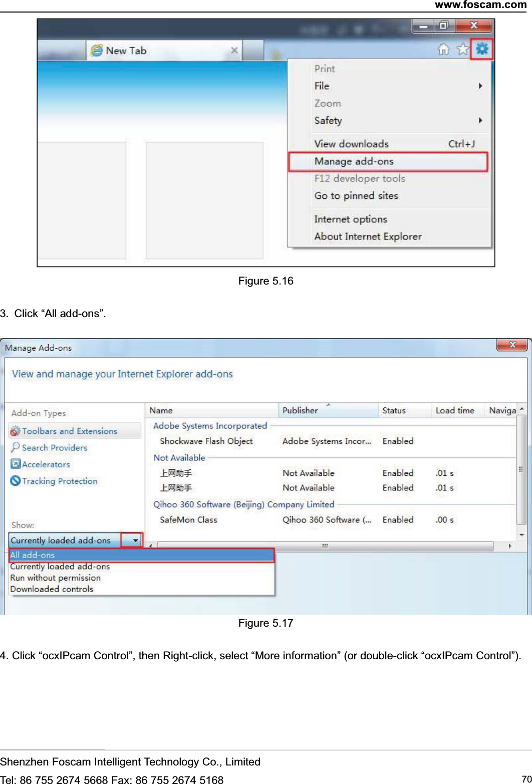Screen dimensions: 532x784
Task: Sort by the Publisher column header
Action: 300,410
